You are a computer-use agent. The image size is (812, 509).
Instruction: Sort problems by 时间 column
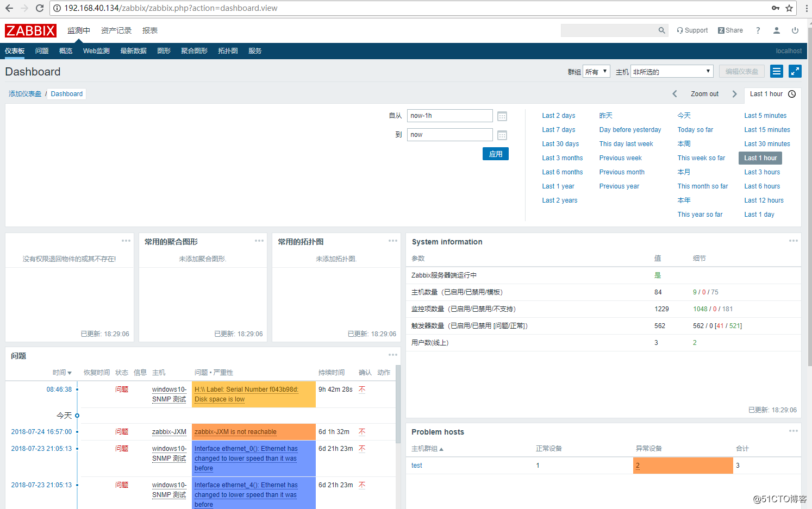coord(62,373)
